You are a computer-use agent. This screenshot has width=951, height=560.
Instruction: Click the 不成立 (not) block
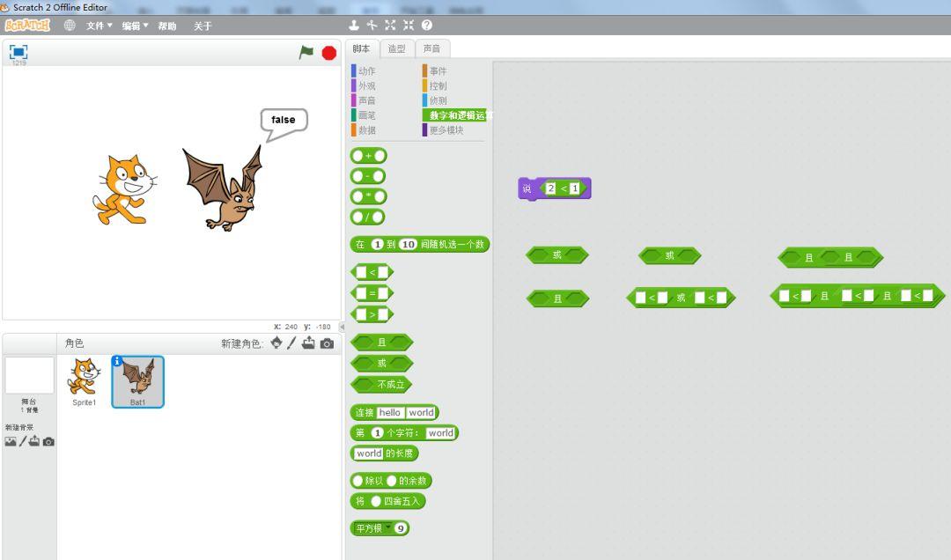point(381,384)
